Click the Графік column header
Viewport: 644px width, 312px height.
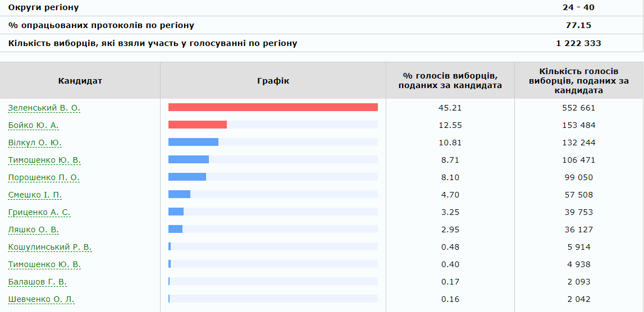(x=273, y=81)
